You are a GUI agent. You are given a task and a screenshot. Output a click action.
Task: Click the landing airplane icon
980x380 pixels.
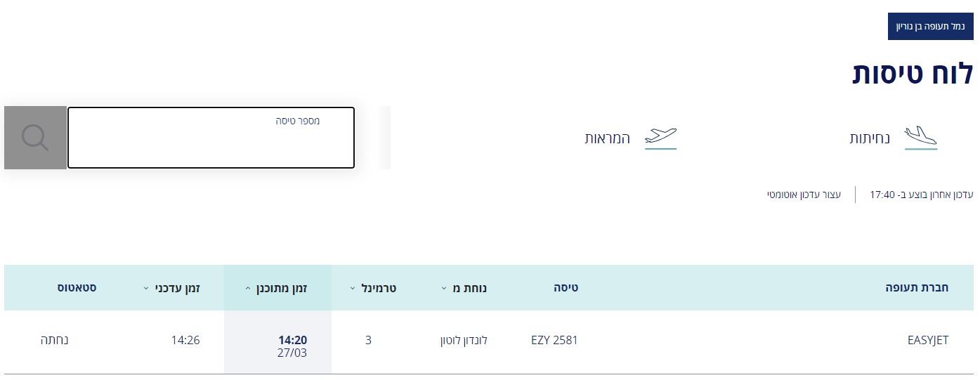(920, 136)
